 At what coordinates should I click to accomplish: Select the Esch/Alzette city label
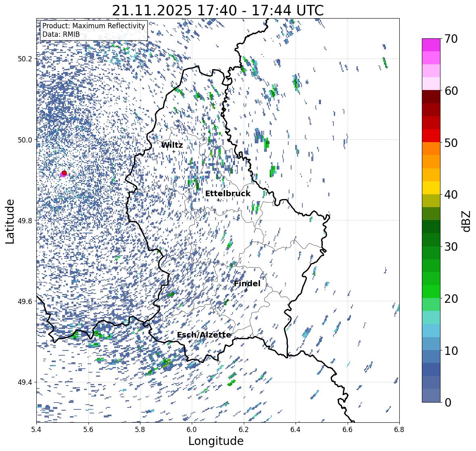204,335
